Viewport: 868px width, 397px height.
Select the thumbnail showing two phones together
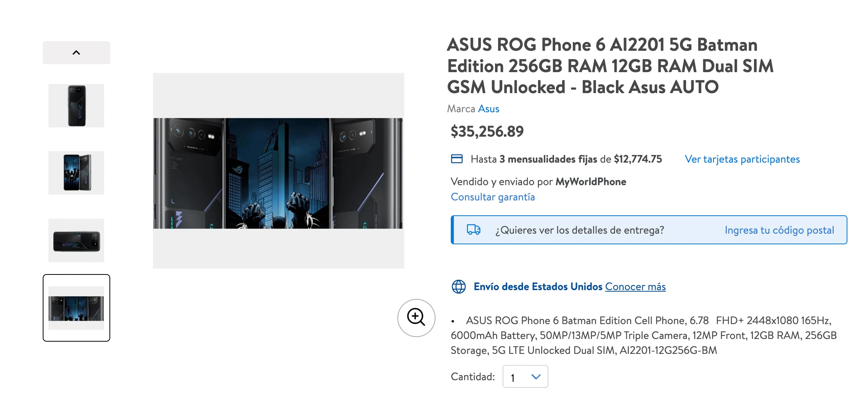tap(76, 173)
